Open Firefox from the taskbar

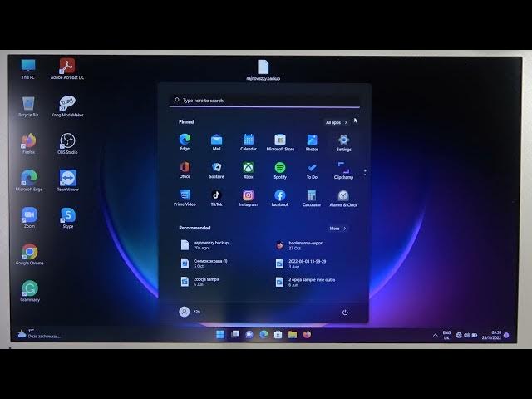307,334
